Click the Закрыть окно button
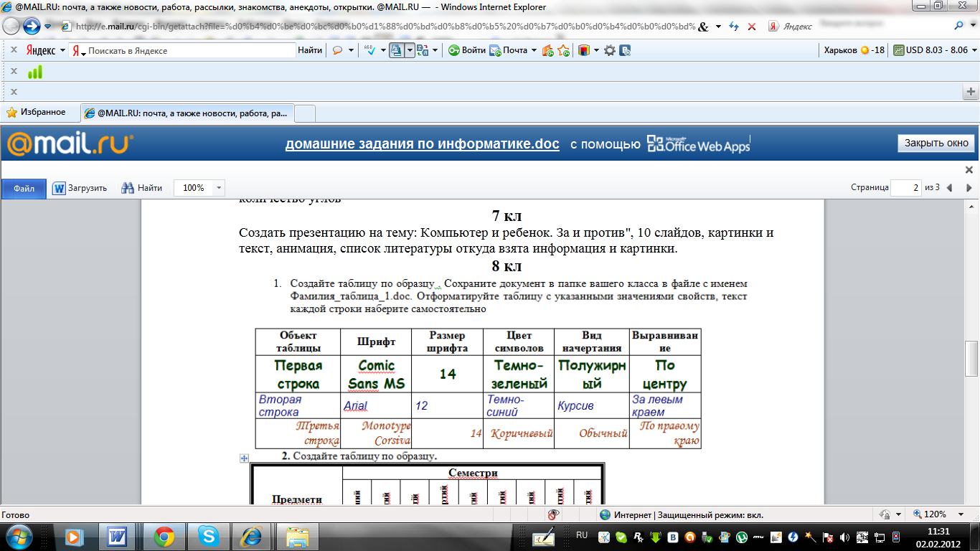This screenshot has height=551, width=980. (936, 143)
